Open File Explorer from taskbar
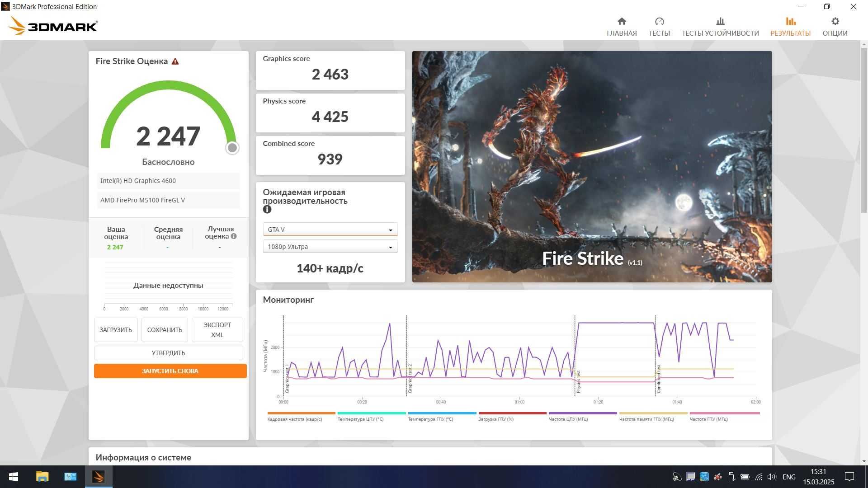Image resolution: width=868 pixels, height=488 pixels. coord(42,477)
